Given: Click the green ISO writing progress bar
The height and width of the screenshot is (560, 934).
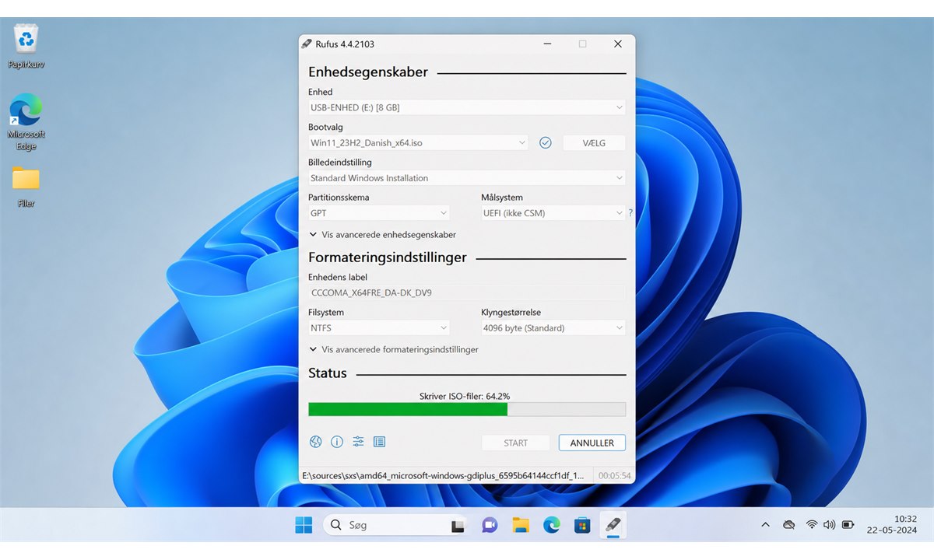Looking at the screenshot, I should click(x=467, y=409).
